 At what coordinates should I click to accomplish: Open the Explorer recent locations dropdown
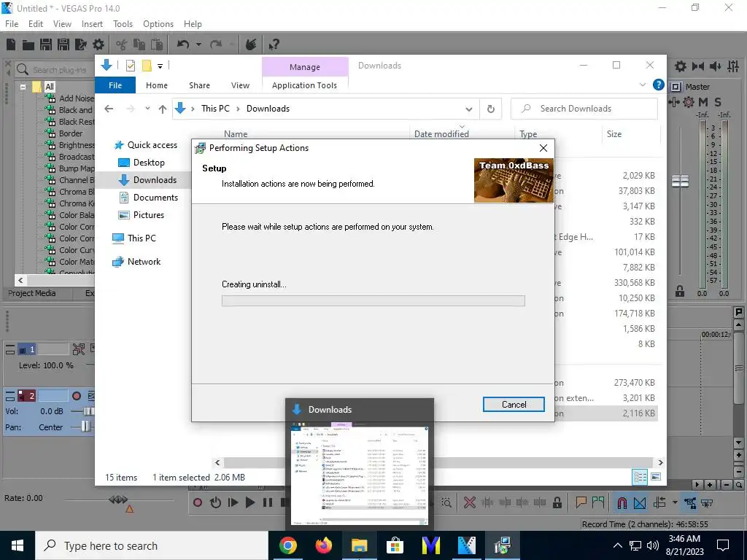coord(147,109)
